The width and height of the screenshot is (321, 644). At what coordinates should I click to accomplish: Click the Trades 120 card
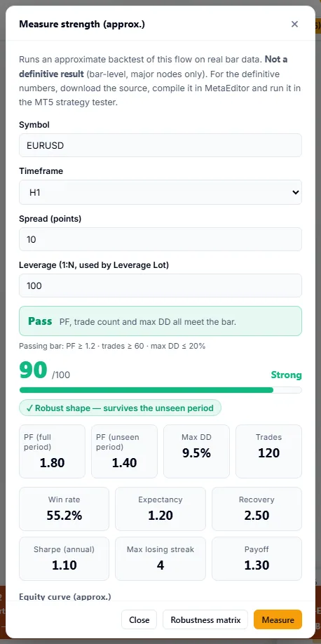pyautogui.click(x=268, y=451)
